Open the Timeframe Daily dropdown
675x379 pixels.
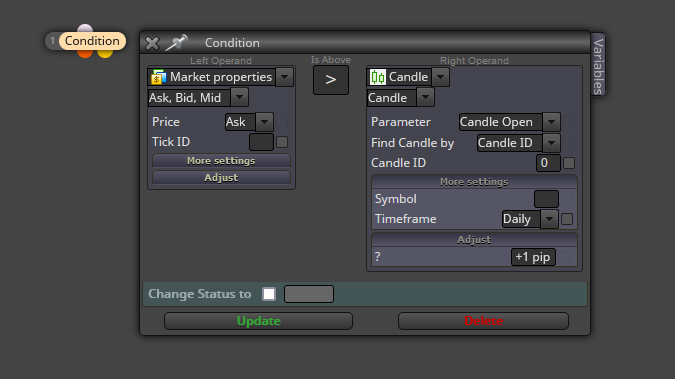549,219
